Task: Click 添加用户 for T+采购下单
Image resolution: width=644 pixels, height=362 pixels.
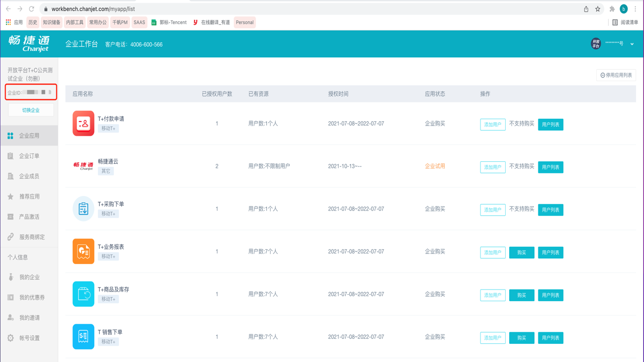Action: point(493,210)
